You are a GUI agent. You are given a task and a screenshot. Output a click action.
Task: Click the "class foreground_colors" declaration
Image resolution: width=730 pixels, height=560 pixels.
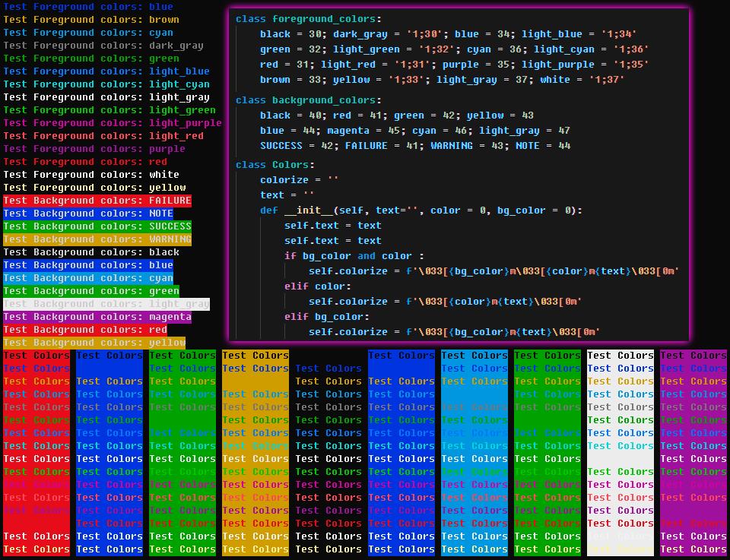308,19
